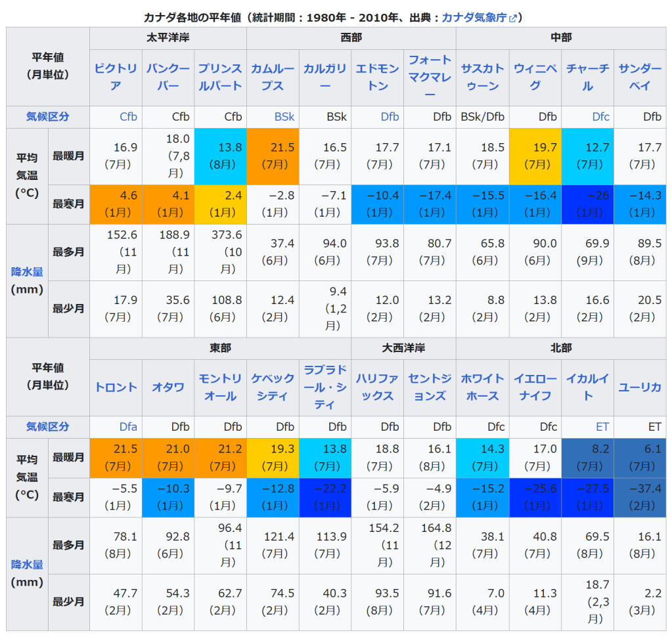Image resolution: width=672 pixels, height=637 pixels.
Task: Open the Dfa climate link under トロント
Action: pyautogui.click(x=129, y=427)
